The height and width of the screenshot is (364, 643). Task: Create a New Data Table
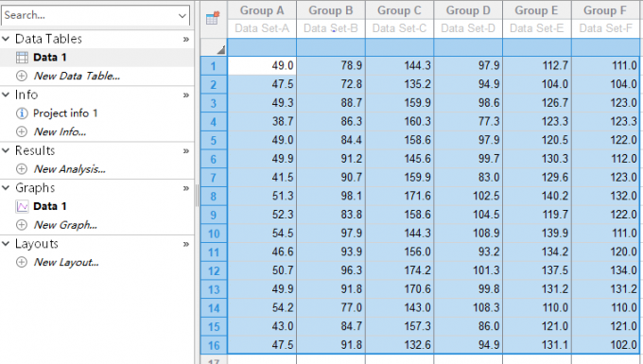77,76
